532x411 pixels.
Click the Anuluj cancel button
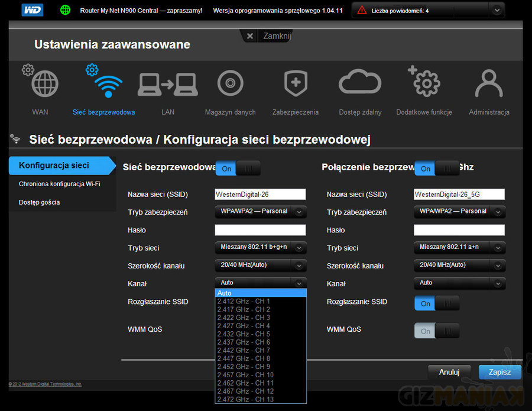coord(449,373)
